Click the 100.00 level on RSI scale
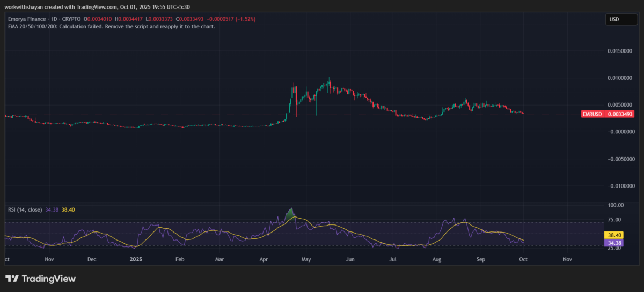 (614, 205)
